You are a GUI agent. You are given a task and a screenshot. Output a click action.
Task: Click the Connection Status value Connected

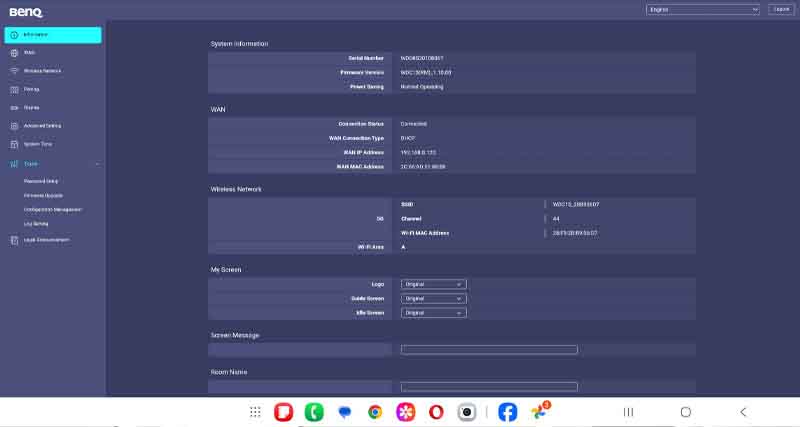[414, 124]
